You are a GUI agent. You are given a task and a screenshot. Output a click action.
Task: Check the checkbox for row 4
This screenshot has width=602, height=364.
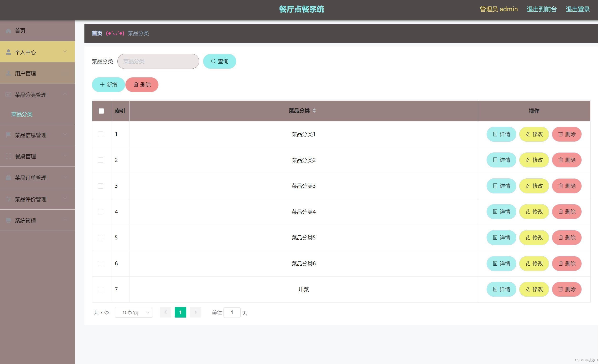pyautogui.click(x=101, y=212)
